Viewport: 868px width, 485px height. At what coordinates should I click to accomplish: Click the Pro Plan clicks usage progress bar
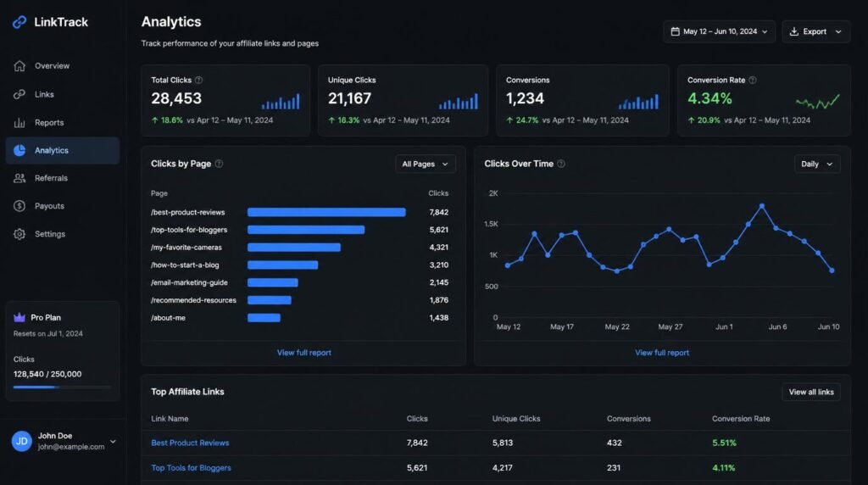62,387
